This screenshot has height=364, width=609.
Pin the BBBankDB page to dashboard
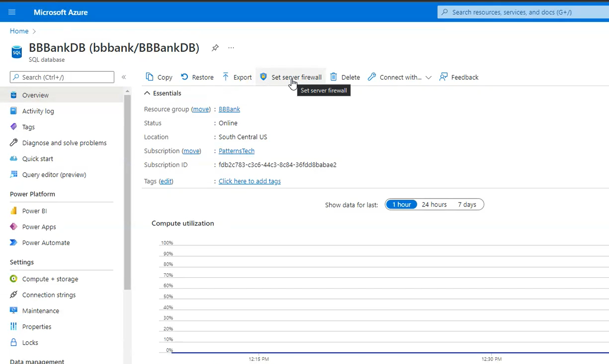pos(215,48)
